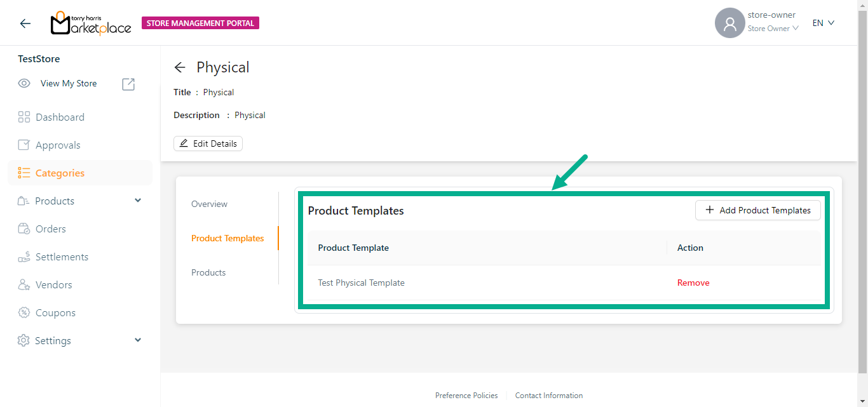The image size is (868, 407).
Task: Switch to the Products tab in panel
Action: pyautogui.click(x=208, y=272)
